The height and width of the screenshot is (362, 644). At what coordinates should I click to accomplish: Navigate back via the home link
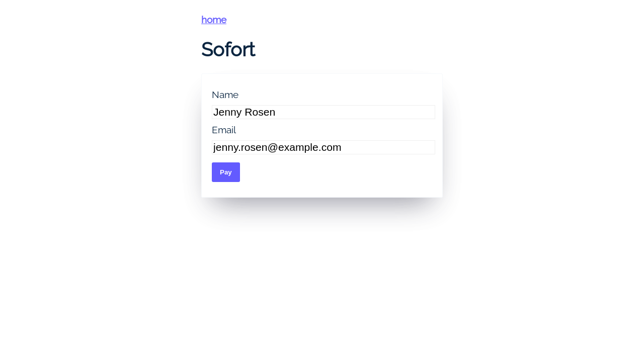point(214,20)
